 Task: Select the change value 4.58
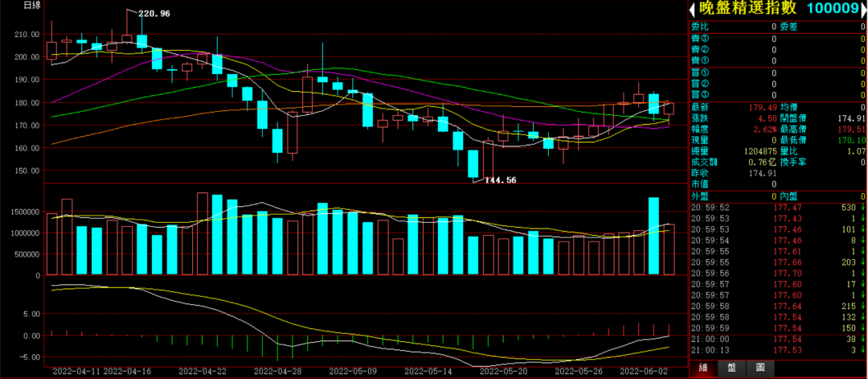pos(767,117)
